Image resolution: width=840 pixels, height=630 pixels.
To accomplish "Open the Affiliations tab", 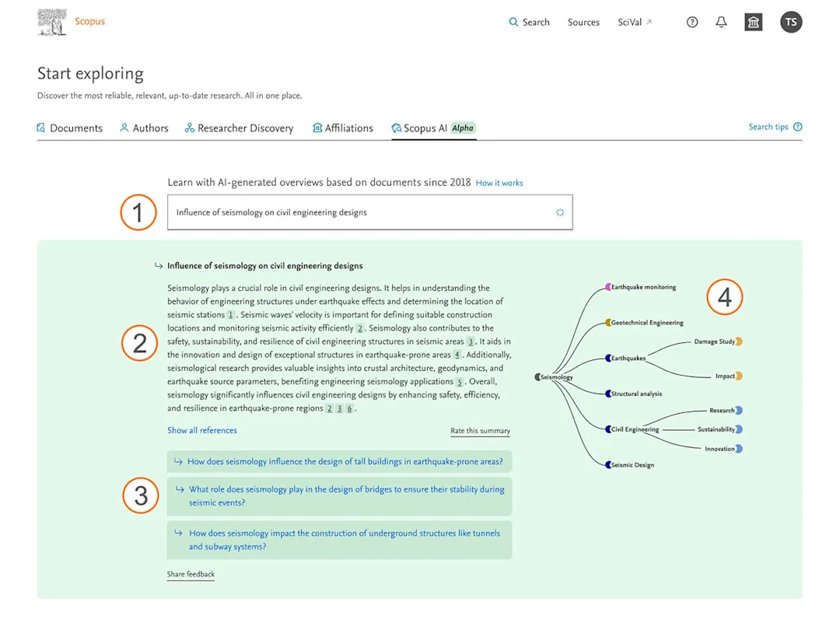I will point(343,128).
